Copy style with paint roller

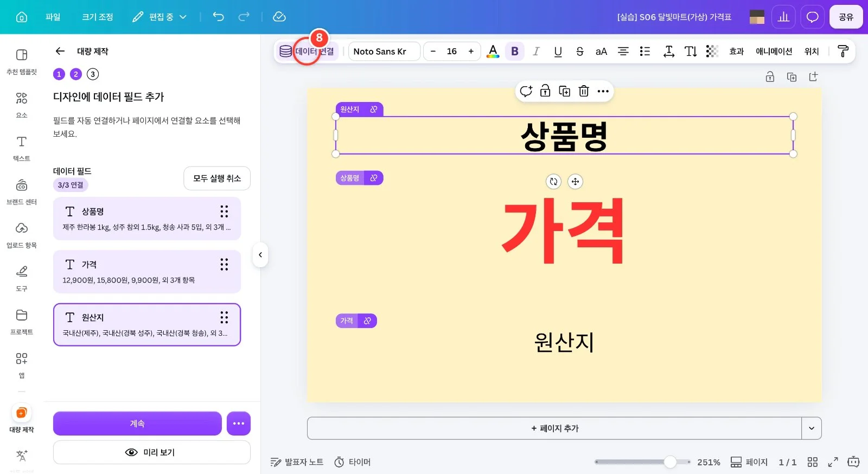pos(843,52)
